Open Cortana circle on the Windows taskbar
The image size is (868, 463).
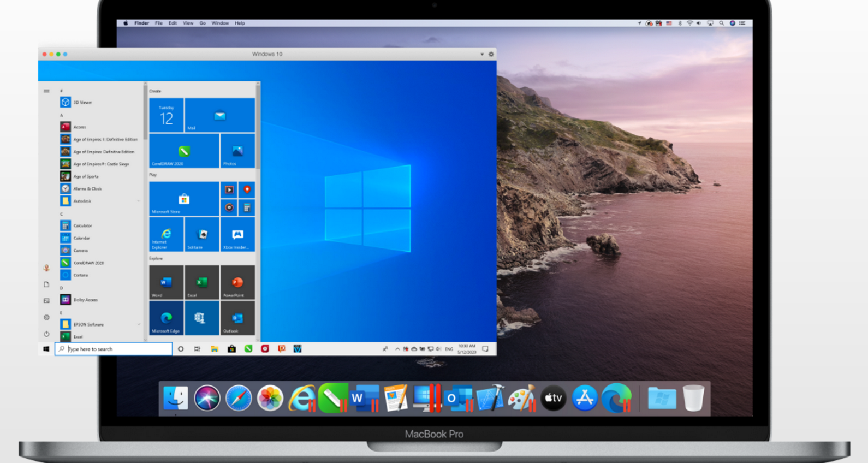pos(181,349)
